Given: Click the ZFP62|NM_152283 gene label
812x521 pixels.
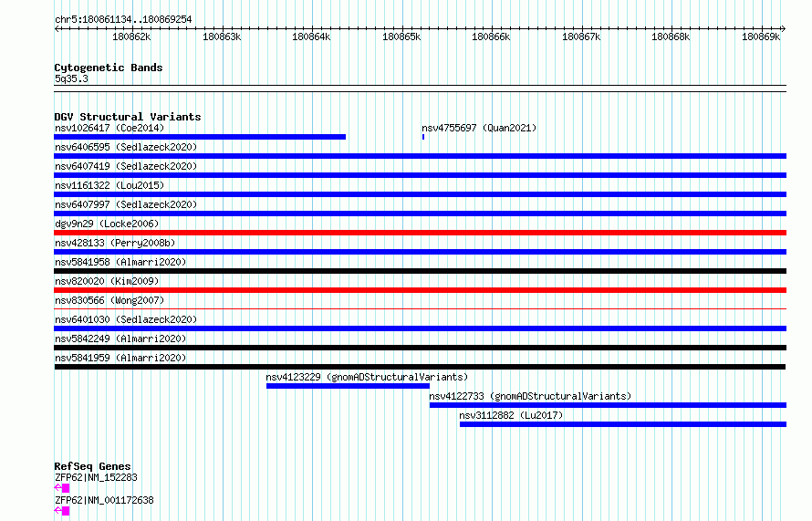Looking at the screenshot, I should [x=96, y=477].
